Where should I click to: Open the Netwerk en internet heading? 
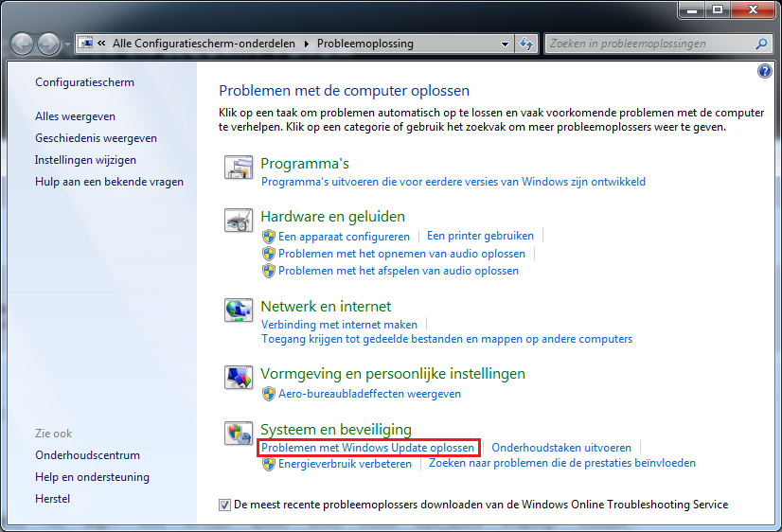(326, 306)
